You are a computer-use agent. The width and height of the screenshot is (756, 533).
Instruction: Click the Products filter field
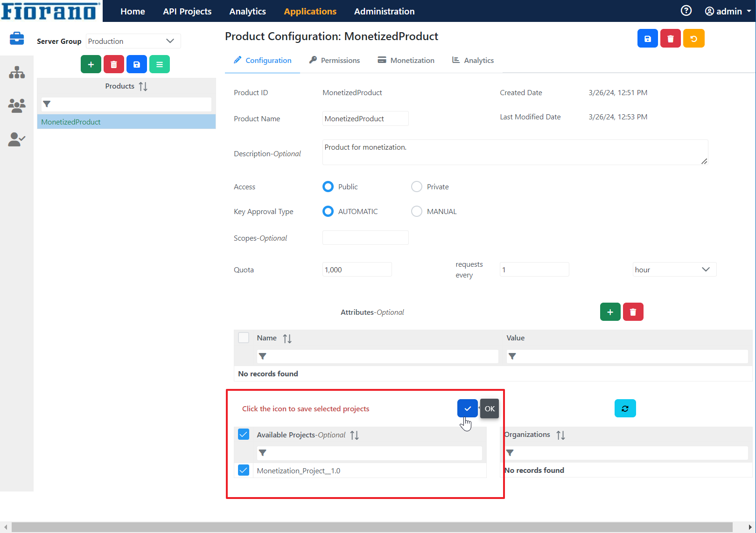point(126,104)
